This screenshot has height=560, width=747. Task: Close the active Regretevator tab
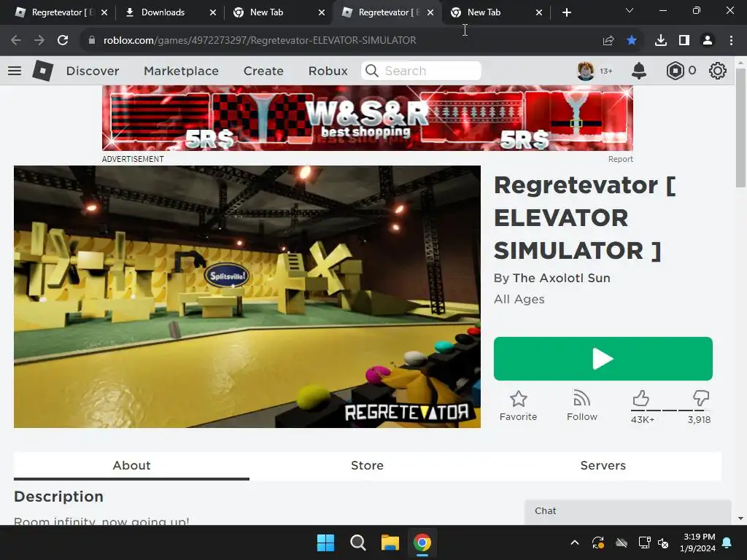click(430, 12)
